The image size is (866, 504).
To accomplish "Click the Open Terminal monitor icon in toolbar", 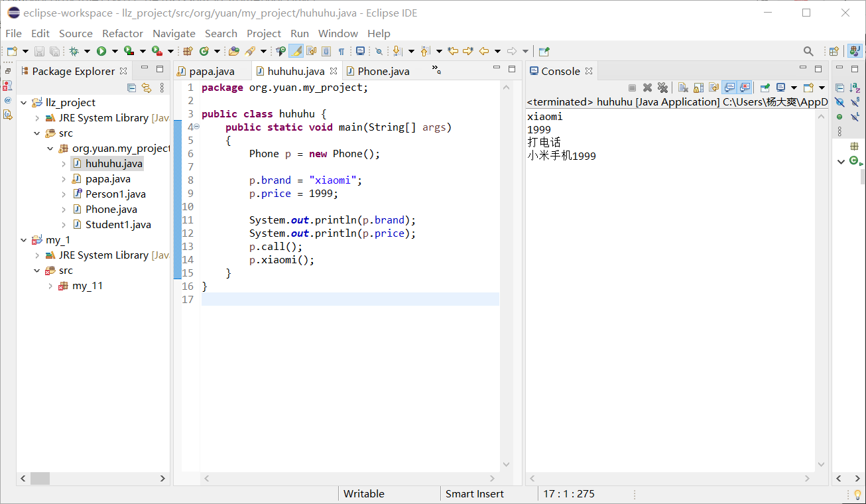I will click(360, 51).
